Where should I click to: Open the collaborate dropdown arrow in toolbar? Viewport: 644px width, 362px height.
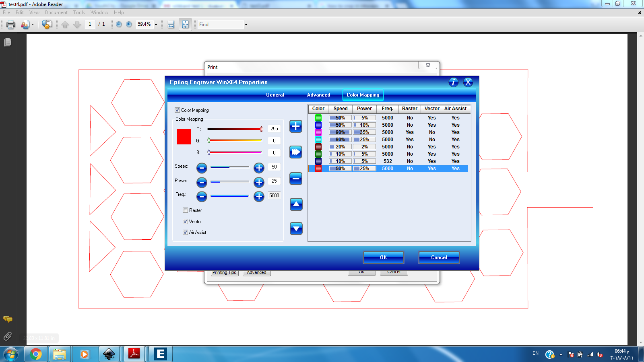pos(33,25)
